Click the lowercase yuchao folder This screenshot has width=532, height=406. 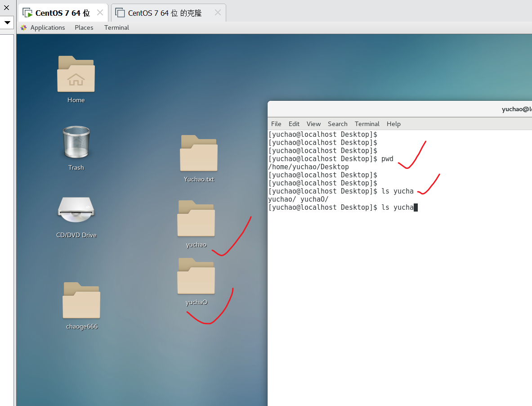pos(196,219)
